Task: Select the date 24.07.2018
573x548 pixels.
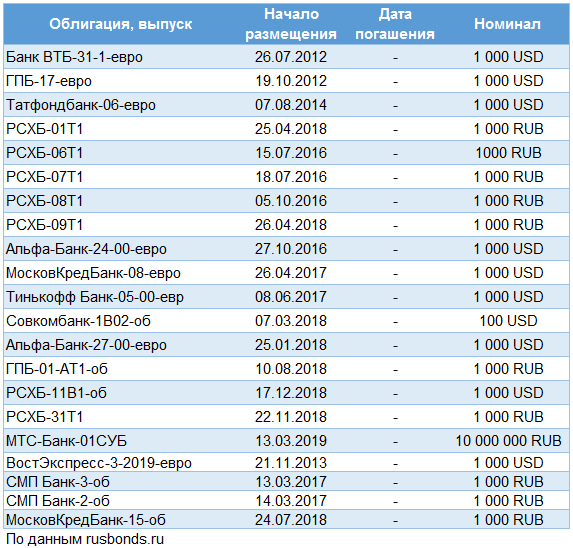Action: pos(291,520)
